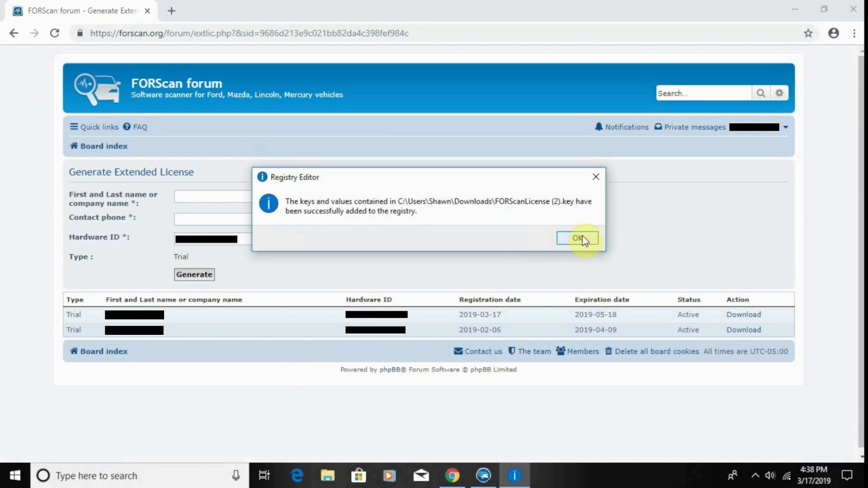Open Private messages
The image size is (868, 488).
pyautogui.click(x=690, y=127)
